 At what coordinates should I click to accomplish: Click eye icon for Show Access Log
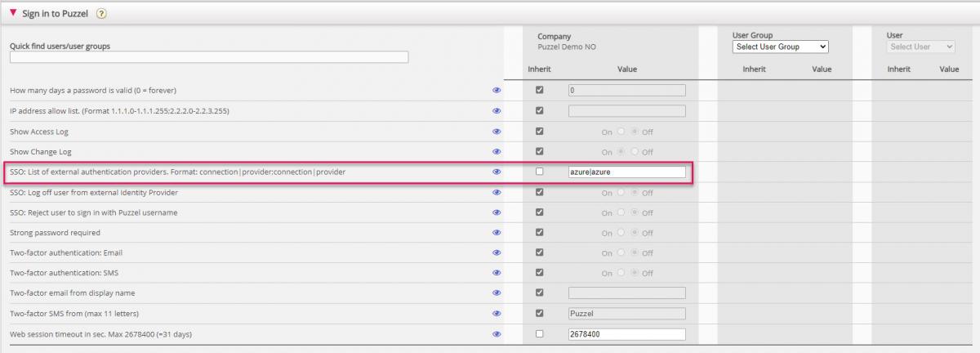pos(497,131)
